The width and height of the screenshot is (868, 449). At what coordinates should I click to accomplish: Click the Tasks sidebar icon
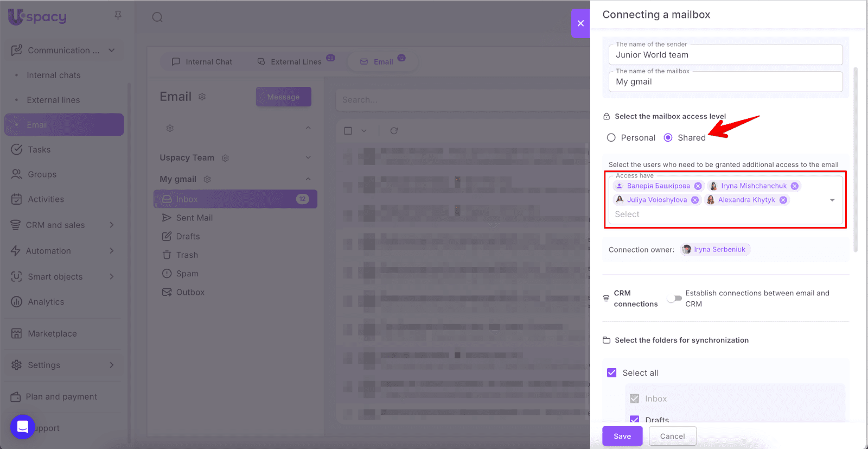pyautogui.click(x=17, y=149)
